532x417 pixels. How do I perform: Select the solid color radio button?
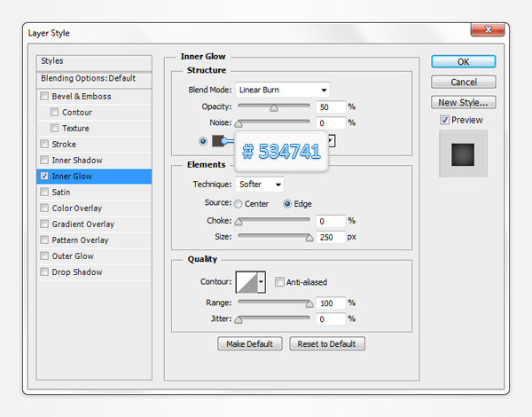tap(204, 140)
